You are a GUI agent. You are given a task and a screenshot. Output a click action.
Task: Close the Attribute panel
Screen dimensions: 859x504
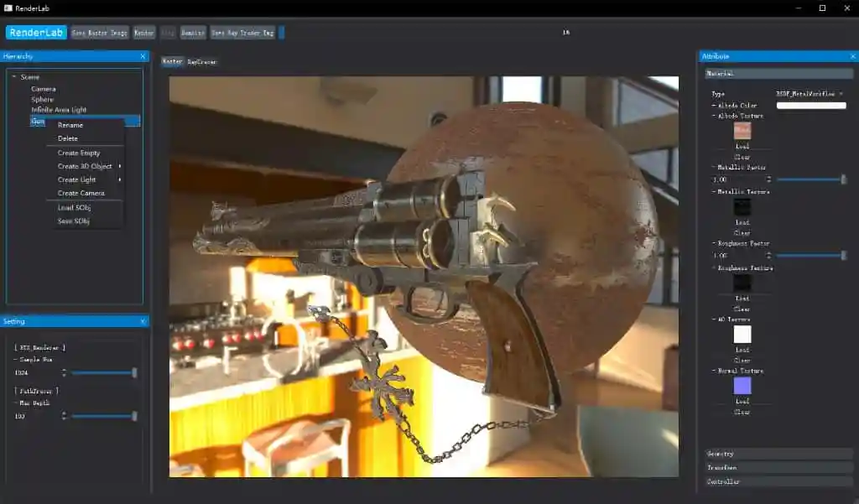(853, 56)
